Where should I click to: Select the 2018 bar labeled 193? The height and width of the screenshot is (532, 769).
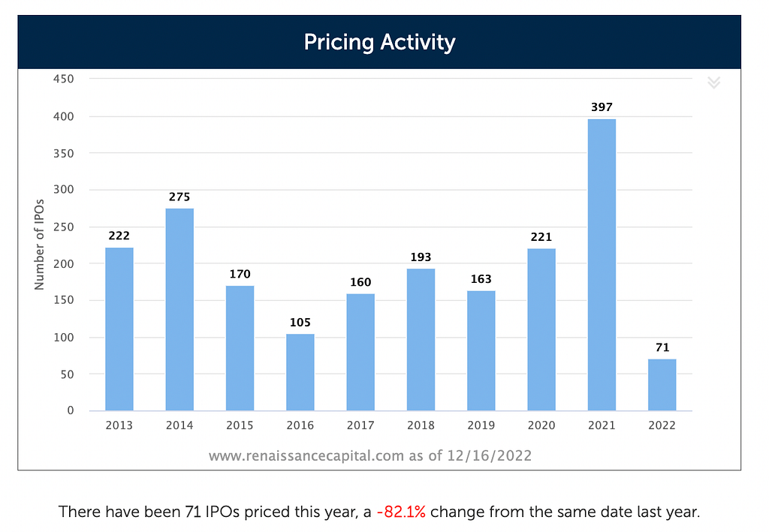(421, 339)
